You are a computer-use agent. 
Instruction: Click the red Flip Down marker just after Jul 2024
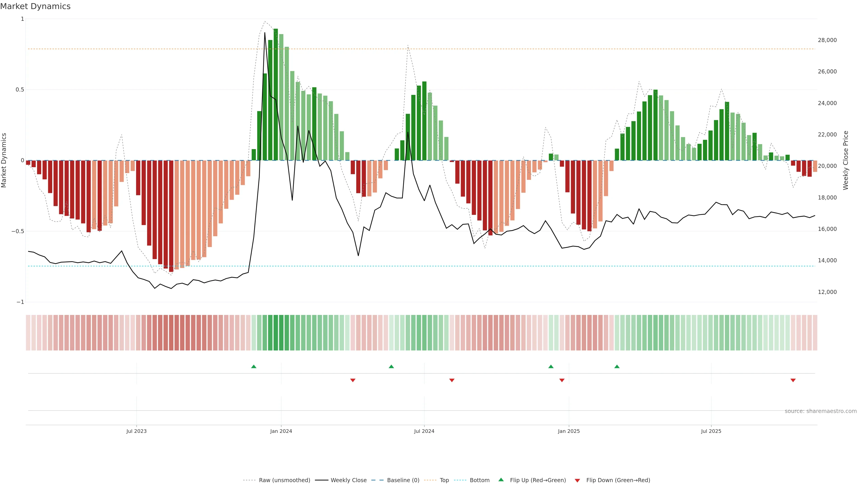click(x=452, y=380)
